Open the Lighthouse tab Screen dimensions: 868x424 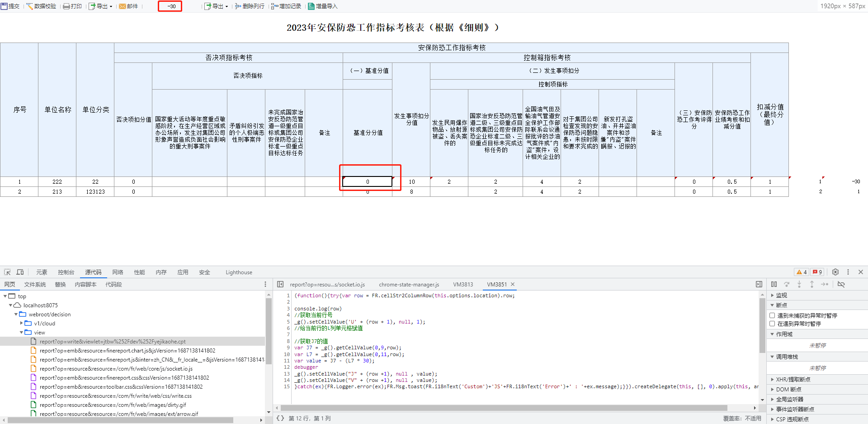[239, 272]
